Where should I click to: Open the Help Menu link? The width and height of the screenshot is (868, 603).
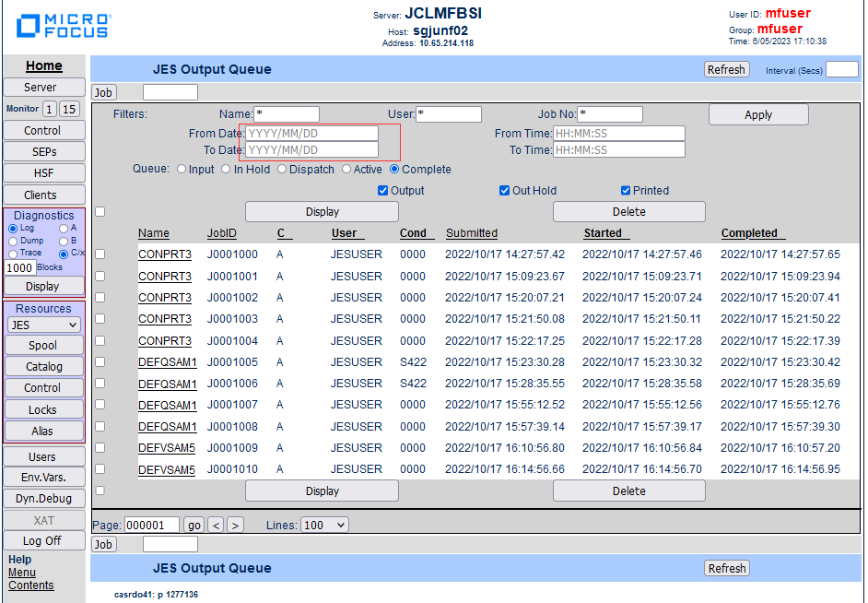[22, 573]
